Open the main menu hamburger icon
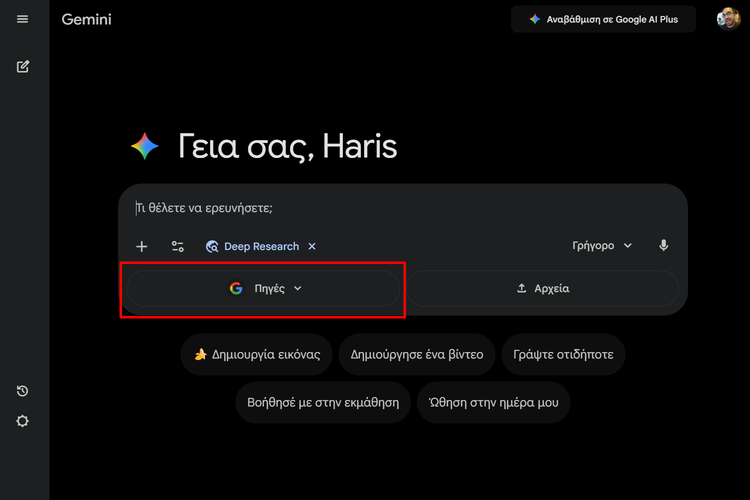 pos(23,19)
